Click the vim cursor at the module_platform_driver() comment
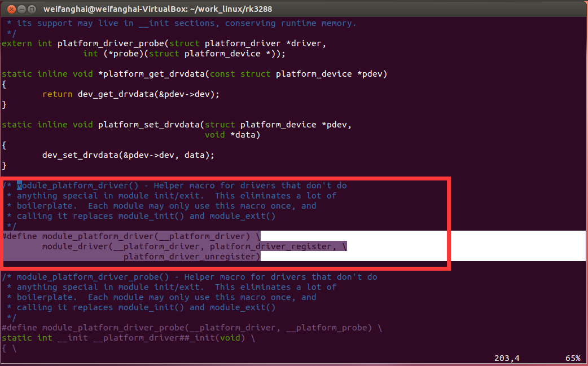588x366 pixels. point(19,186)
